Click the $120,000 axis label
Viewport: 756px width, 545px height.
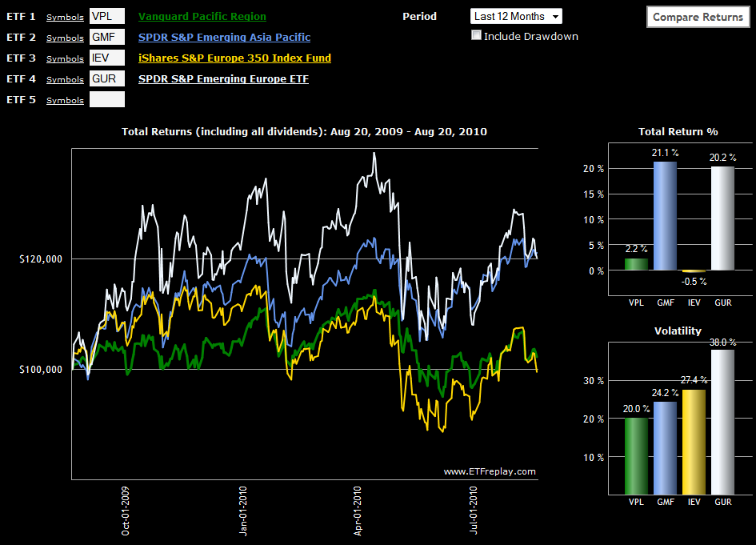(41, 259)
